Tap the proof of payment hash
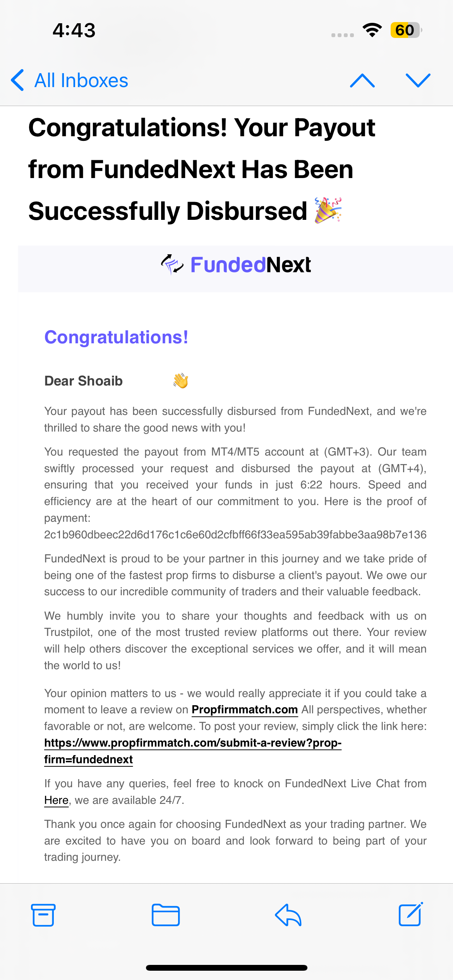 click(235, 535)
